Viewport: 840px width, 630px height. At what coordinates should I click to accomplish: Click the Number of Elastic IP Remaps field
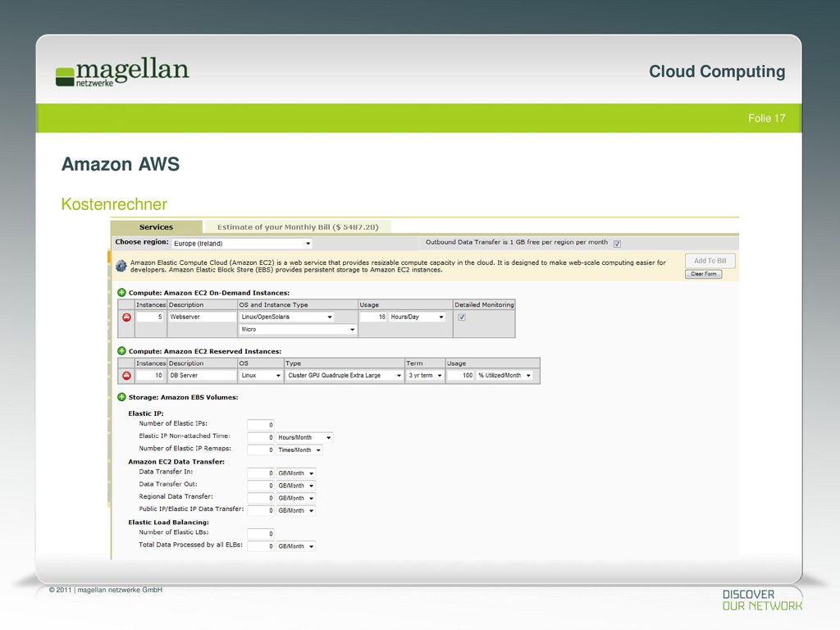pos(261,450)
